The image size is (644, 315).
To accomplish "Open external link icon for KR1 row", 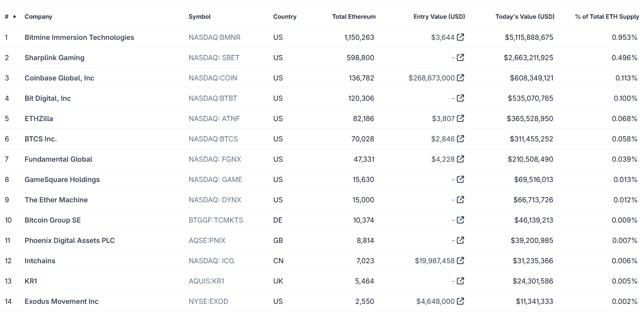I will pos(460,281).
